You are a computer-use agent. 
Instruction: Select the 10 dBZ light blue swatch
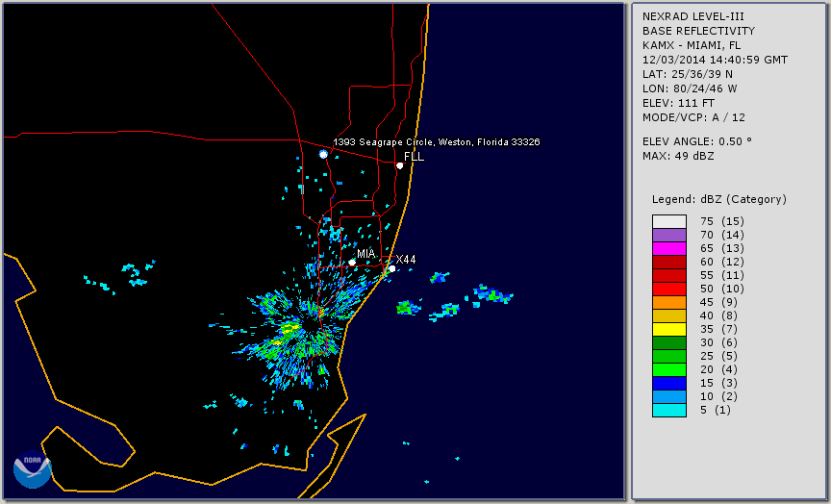coord(669,396)
